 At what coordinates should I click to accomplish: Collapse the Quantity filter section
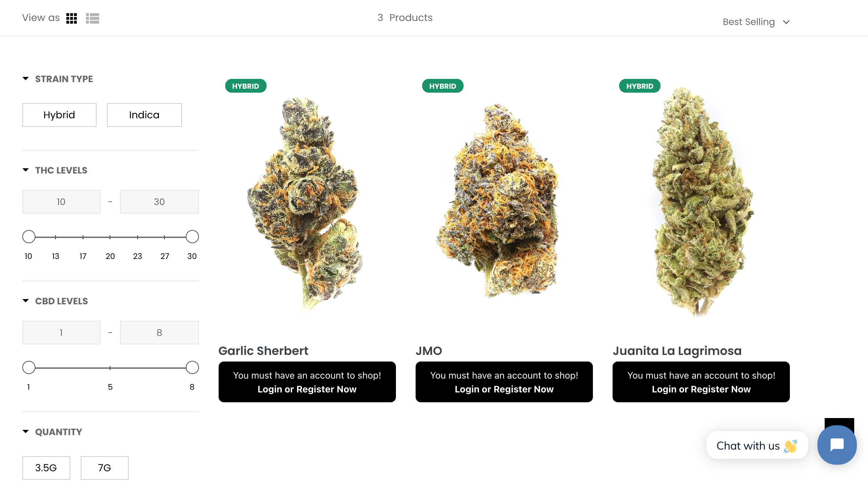pos(52,432)
